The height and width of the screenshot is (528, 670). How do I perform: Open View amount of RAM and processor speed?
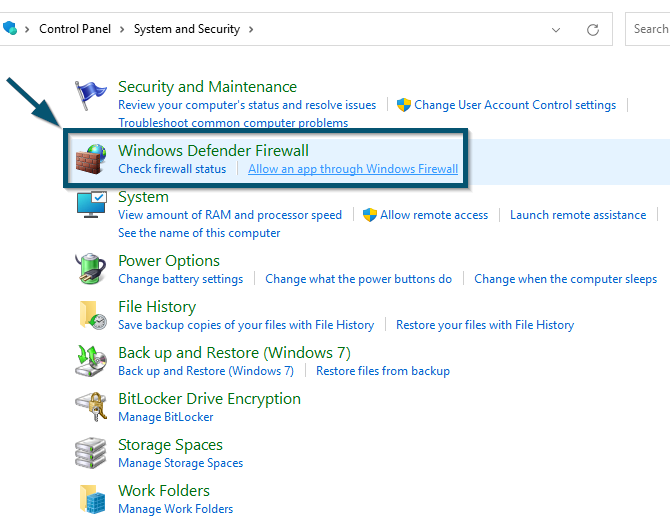pos(230,215)
